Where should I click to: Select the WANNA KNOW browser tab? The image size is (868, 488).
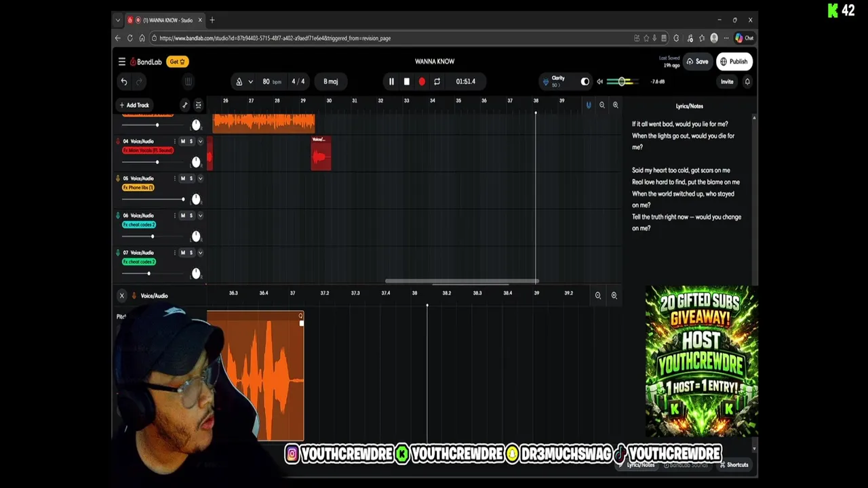point(165,20)
